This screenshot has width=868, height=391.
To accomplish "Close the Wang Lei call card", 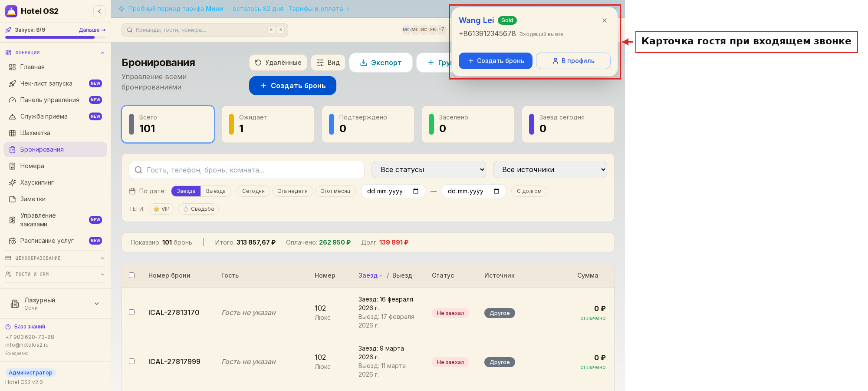I will coord(605,20).
